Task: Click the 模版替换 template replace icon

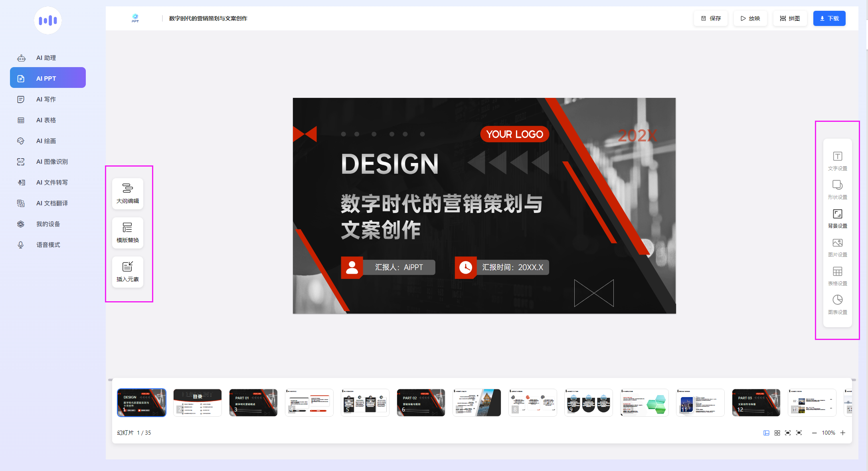Action: (128, 233)
